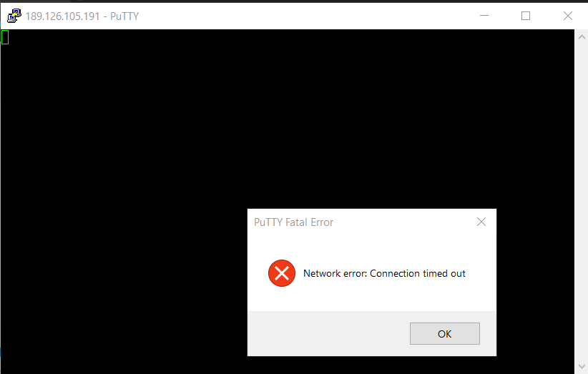This screenshot has width=588, height=374.
Task: Open the PuTTY system menu icon
Action: pos(14,16)
